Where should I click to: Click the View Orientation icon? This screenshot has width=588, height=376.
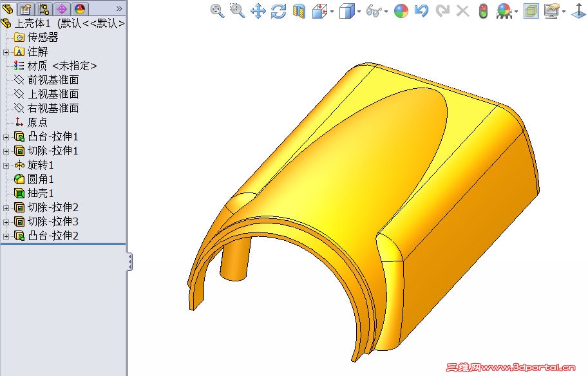click(319, 11)
